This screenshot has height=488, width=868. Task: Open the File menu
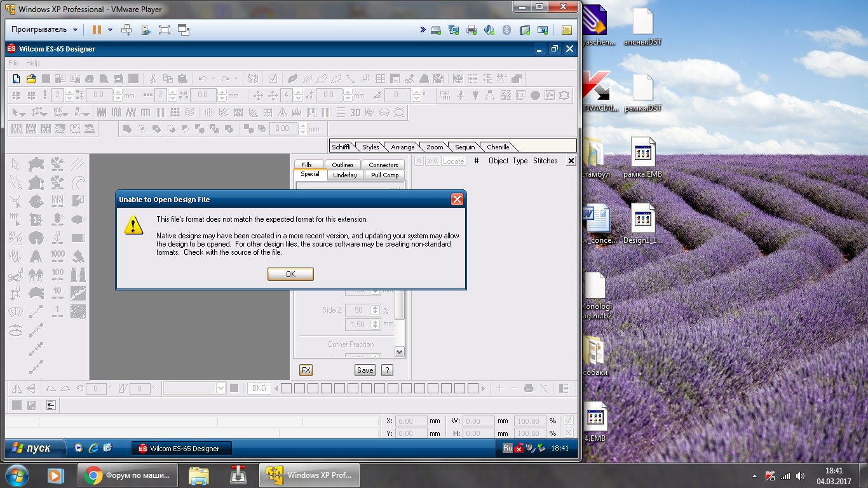[13, 63]
